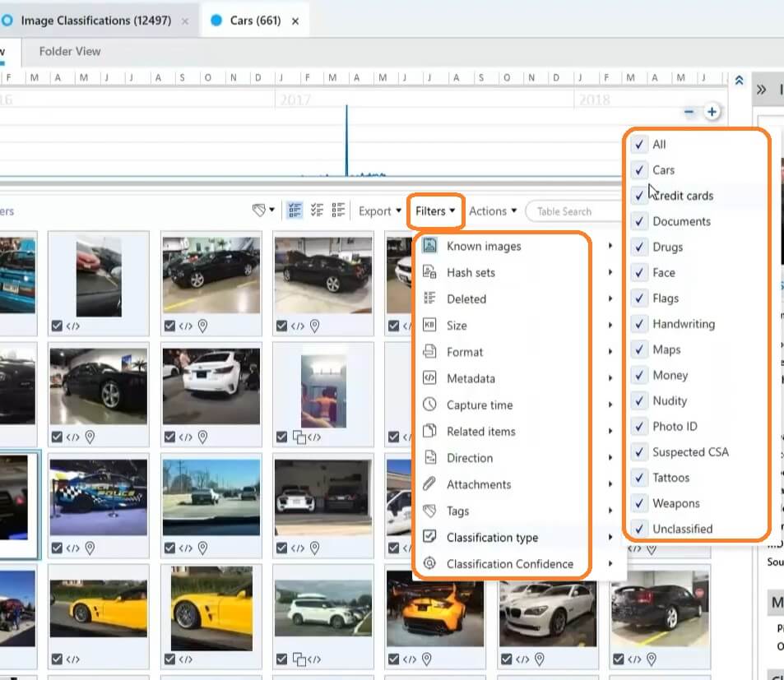Click the all-checkmarks list icon in toolbar

(x=317, y=210)
